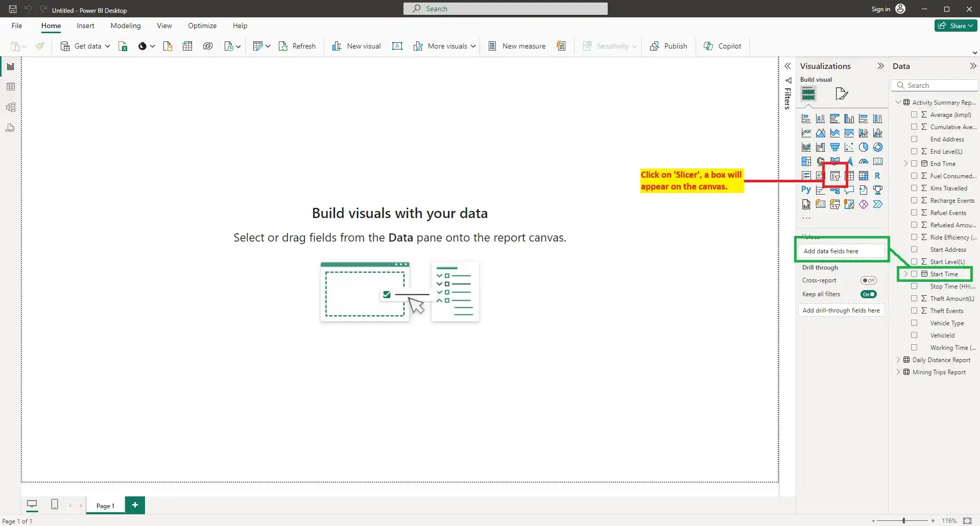Viewport: 980px width, 526px height.
Task: Click the Publish button
Action: coord(668,46)
